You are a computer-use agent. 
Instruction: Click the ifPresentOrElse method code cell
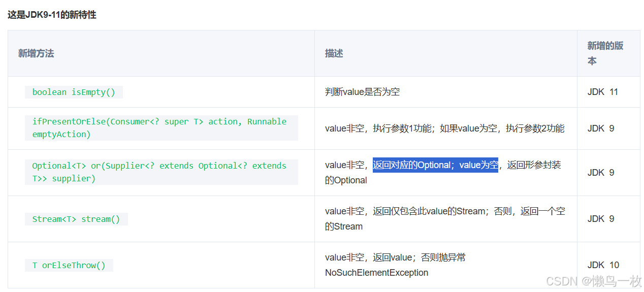click(161, 128)
